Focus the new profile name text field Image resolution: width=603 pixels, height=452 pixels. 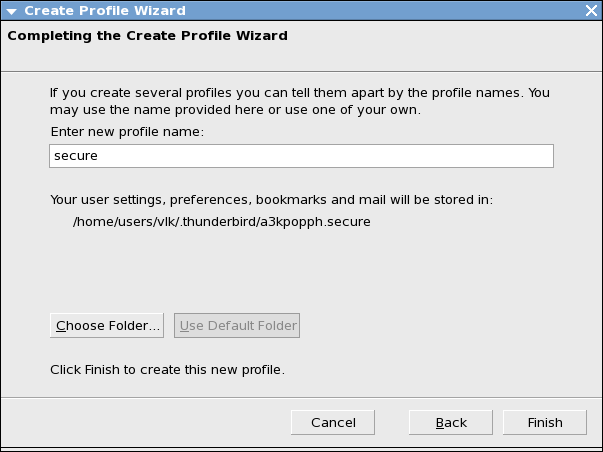pyautogui.click(x=302, y=156)
